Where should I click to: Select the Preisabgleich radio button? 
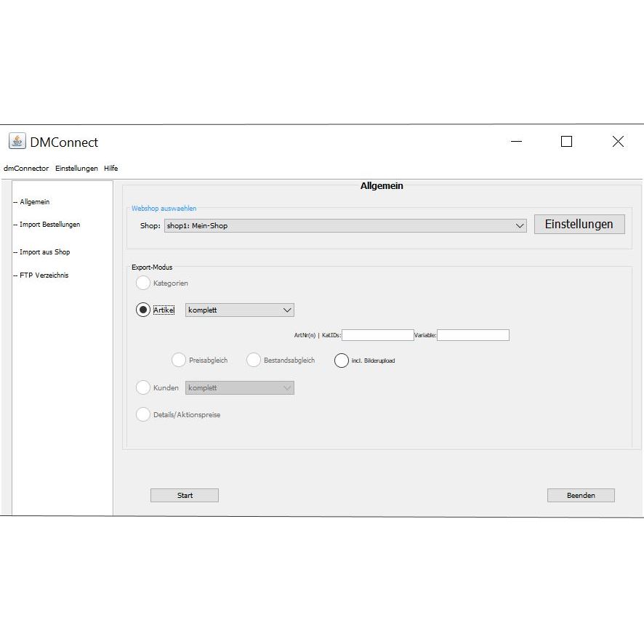click(x=179, y=361)
